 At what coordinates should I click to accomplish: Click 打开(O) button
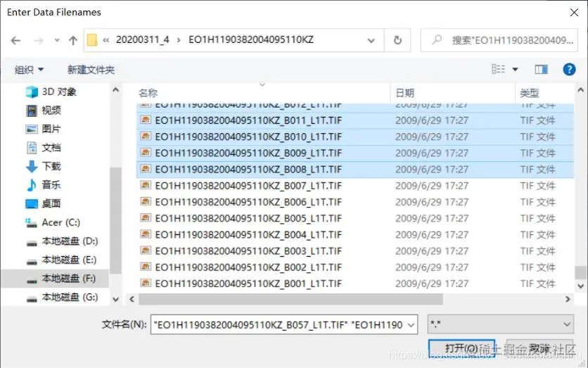pyautogui.click(x=461, y=349)
